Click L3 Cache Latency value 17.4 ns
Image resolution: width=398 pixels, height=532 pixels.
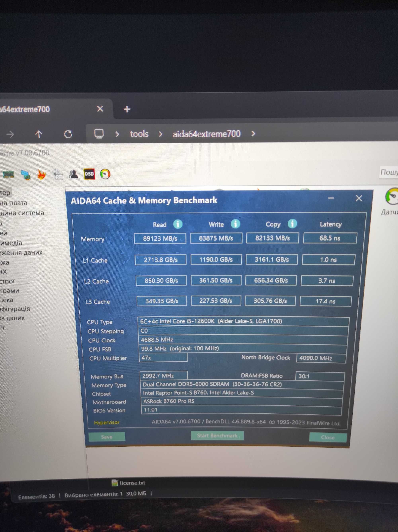(325, 301)
